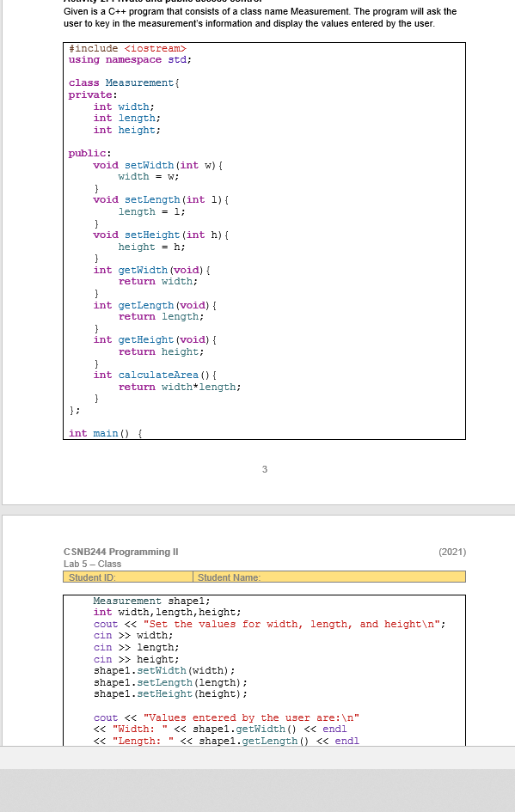
Task: Click the int width; declaration
Action: pyautogui.click(x=124, y=107)
